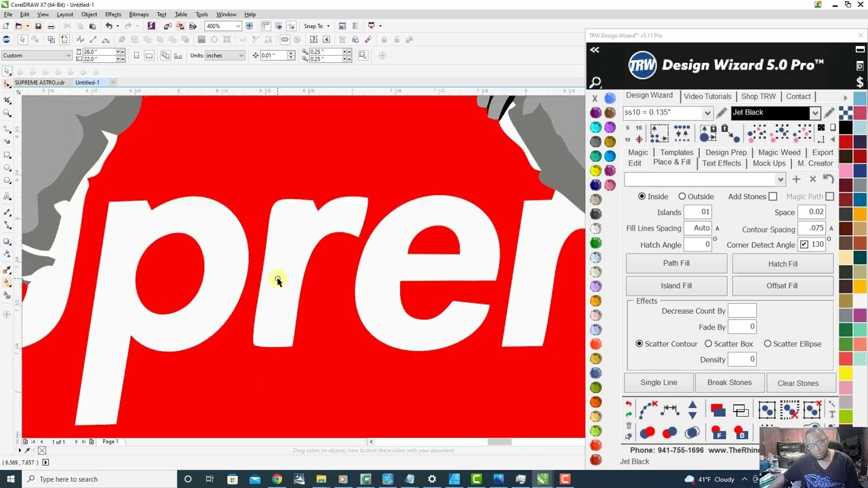This screenshot has height=488, width=868.
Task: Select Scatter Contour radio button
Action: click(x=639, y=344)
